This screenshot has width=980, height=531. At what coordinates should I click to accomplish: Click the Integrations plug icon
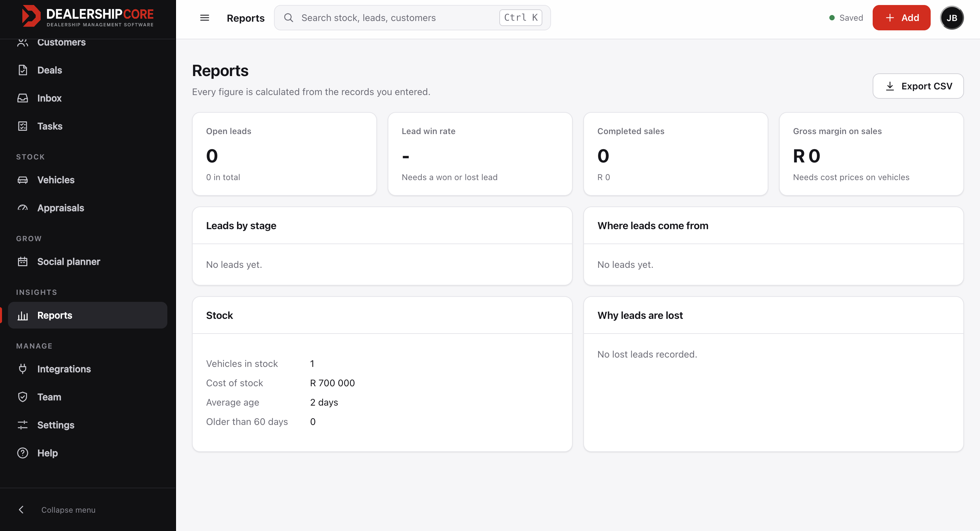[x=23, y=369]
